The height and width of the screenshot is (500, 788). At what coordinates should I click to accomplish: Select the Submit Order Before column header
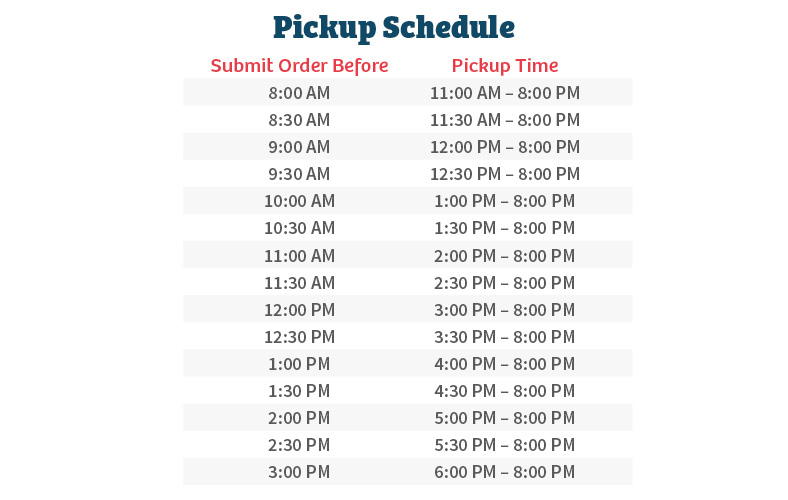(299, 66)
